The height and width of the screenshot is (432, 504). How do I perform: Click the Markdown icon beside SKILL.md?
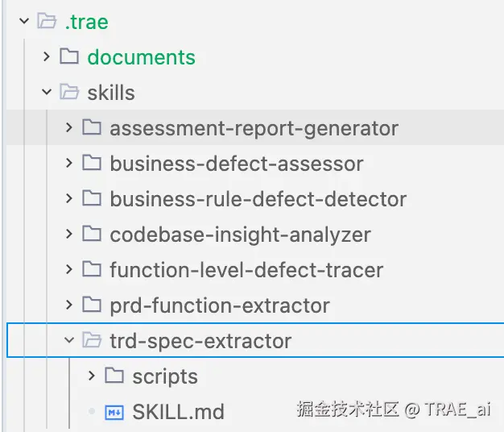[114, 413]
